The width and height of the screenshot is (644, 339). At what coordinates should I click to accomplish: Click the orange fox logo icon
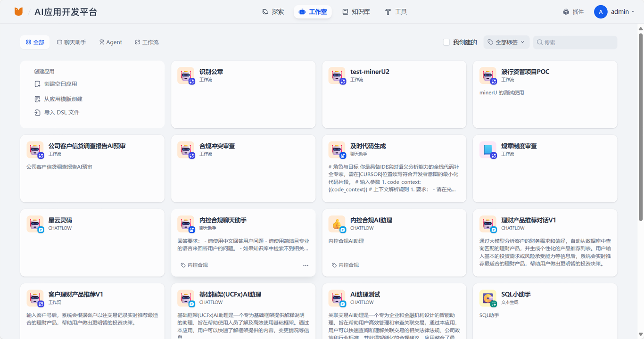click(x=18, y=12)
